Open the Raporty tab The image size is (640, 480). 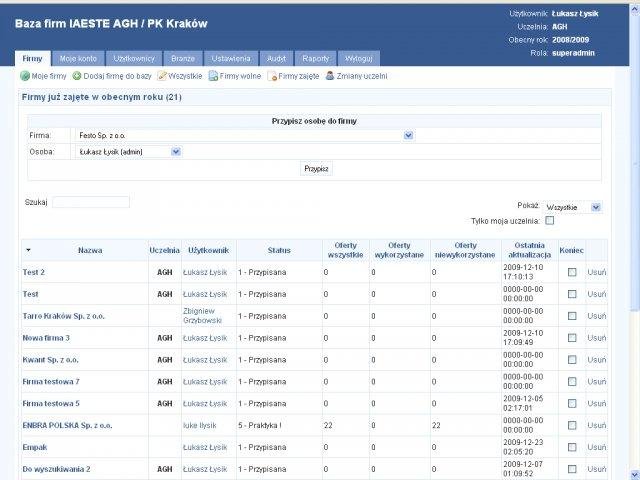coord(316,58)
